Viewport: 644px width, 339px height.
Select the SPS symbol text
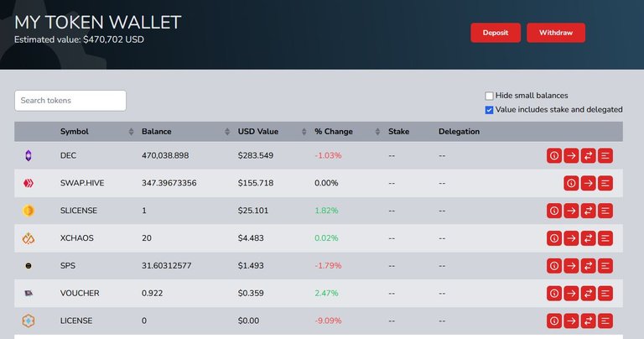[x=68, y=266]
